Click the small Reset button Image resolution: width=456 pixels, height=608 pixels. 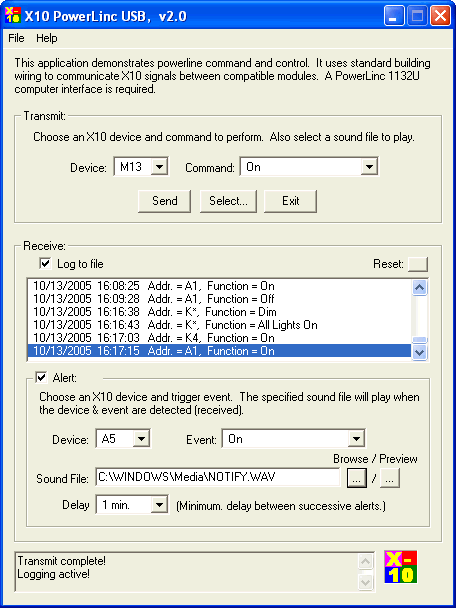418,264
